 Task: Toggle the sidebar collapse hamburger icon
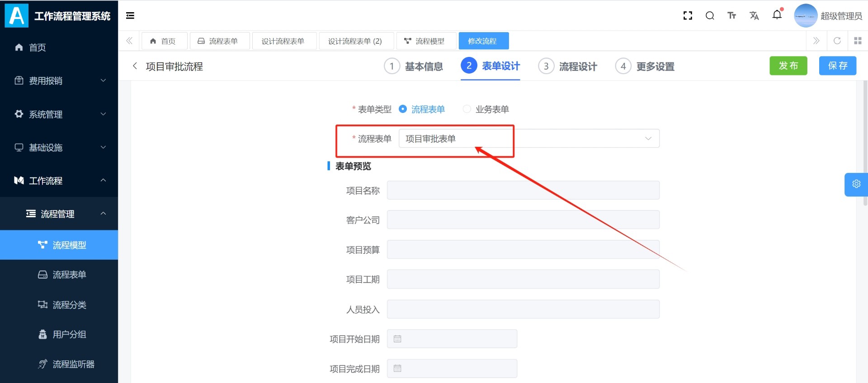click(x=130, y=16)
